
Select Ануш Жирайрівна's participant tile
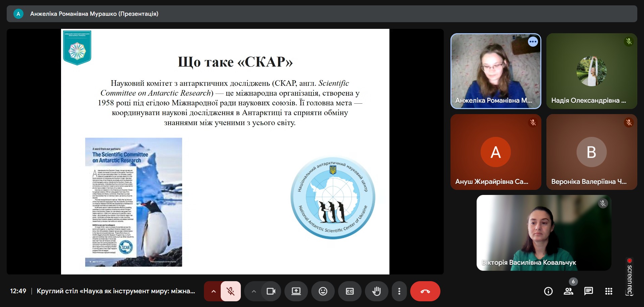click(x=495, y=152)
